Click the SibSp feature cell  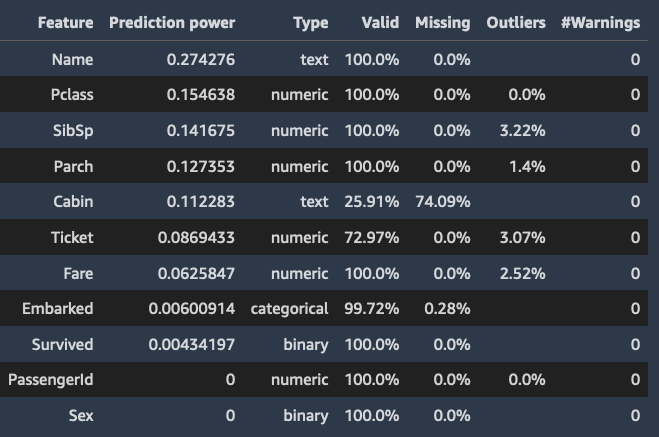74,131
